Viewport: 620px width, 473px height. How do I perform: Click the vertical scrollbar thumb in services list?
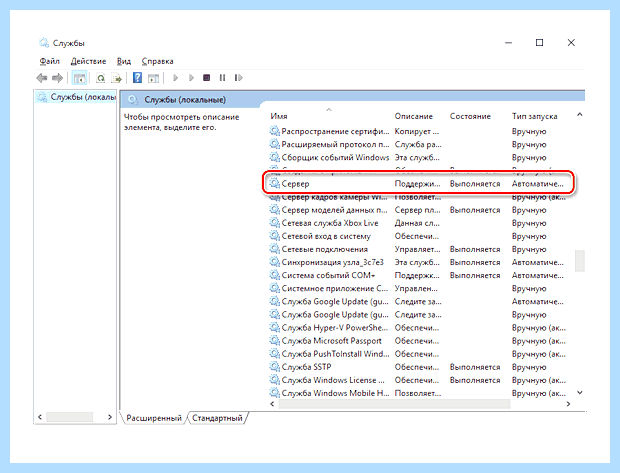coord(580,261)
